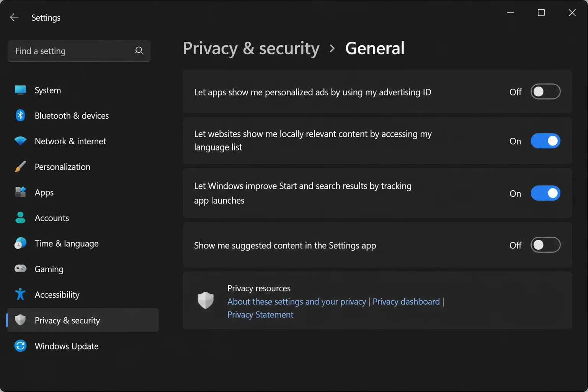This screenshot has height=392, width=588.
Task: Click the Accounts person icon
Action: point(20,217)
